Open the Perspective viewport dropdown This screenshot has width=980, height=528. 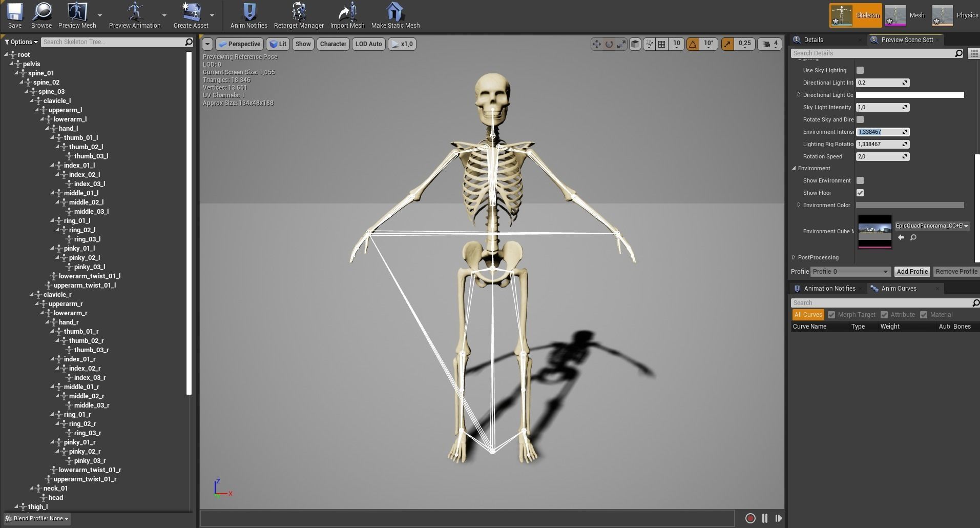[239, 44]
